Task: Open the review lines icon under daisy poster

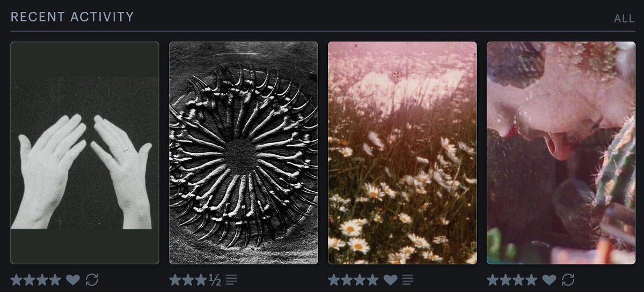Action: pyautogui.click(x=408, y=280)
